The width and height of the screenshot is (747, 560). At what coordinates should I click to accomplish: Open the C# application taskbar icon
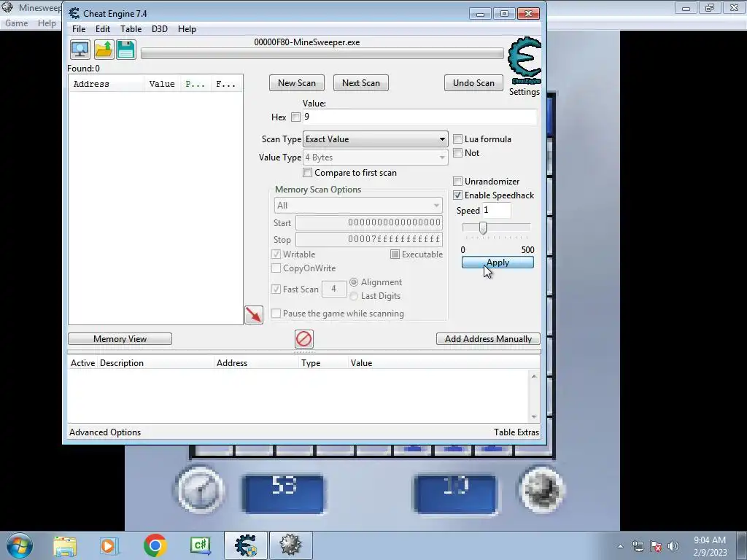tap(201, 545)
